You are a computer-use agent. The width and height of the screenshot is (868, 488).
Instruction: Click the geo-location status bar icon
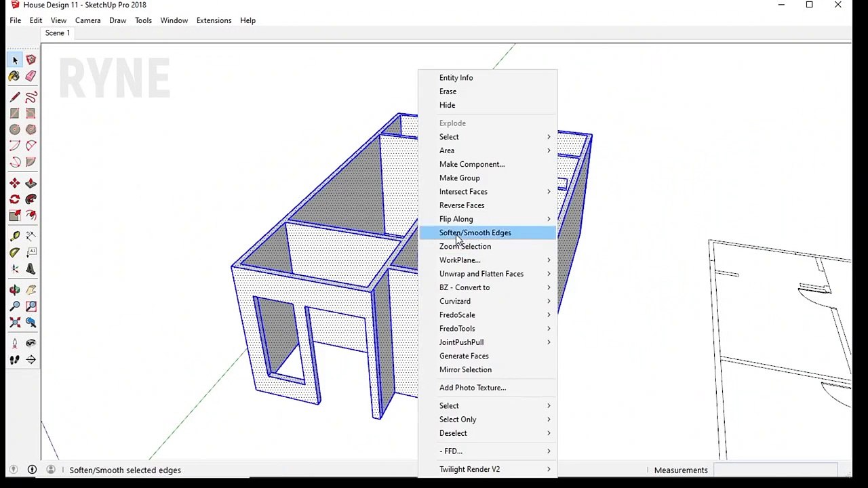pos(13,470)
